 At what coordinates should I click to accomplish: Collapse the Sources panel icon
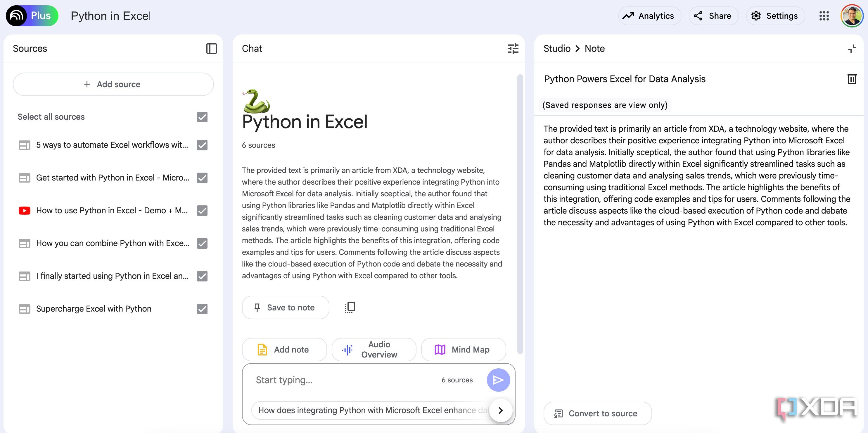(x=211, y=49)
